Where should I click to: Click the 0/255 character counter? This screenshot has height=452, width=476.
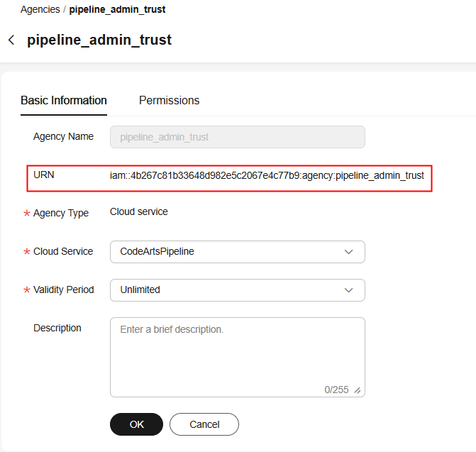pyautogui.click(x=336, y=390)
